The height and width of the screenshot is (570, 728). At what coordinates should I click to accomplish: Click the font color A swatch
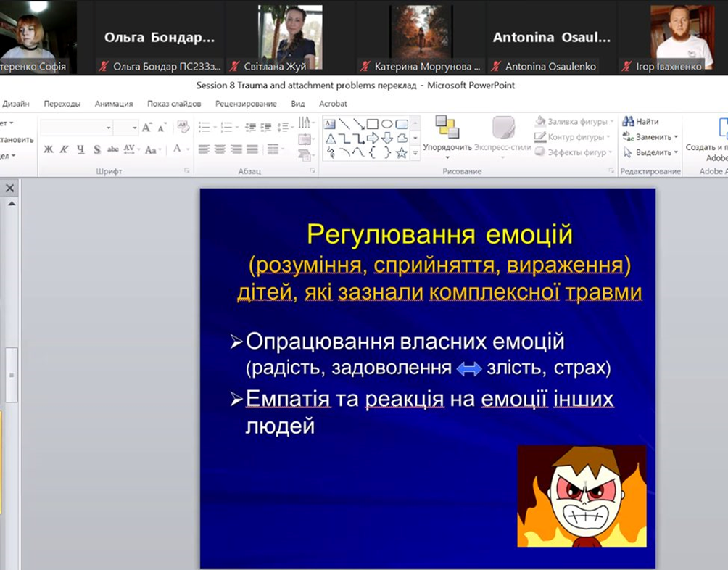tap(177, 149)
